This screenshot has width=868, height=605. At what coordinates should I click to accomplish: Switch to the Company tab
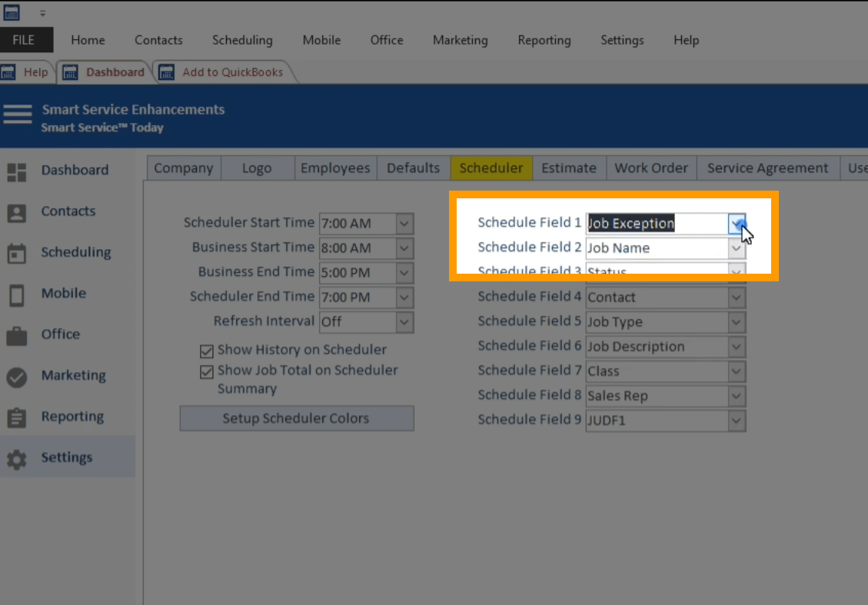(184, 168)
